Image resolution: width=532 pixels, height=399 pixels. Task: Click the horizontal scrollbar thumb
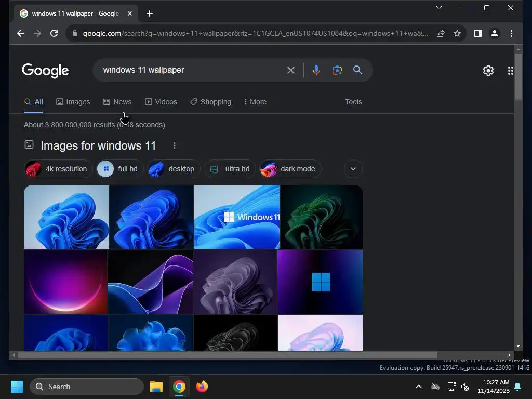pos(228,355)
